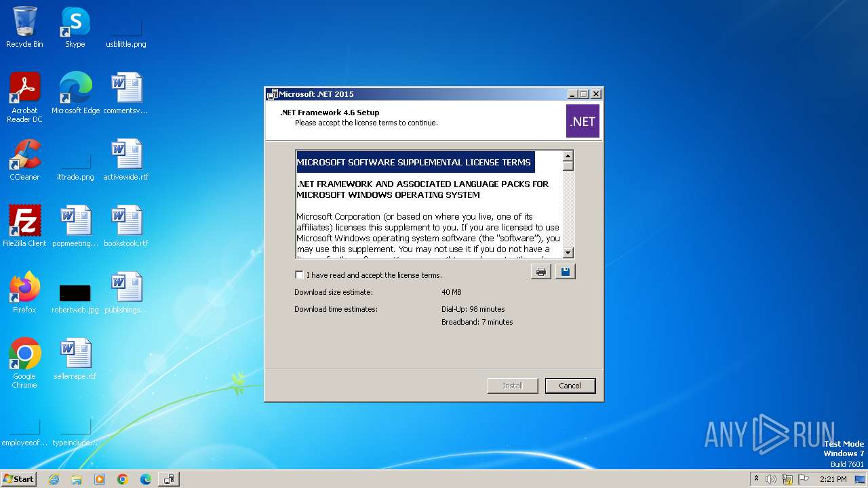Select Acrobat Reader DC shortcut
Viewport: 868px width, 488px height.
(24, 98)
